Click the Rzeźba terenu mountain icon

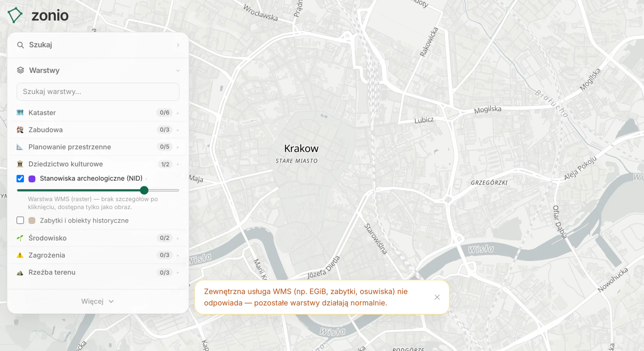20,273
